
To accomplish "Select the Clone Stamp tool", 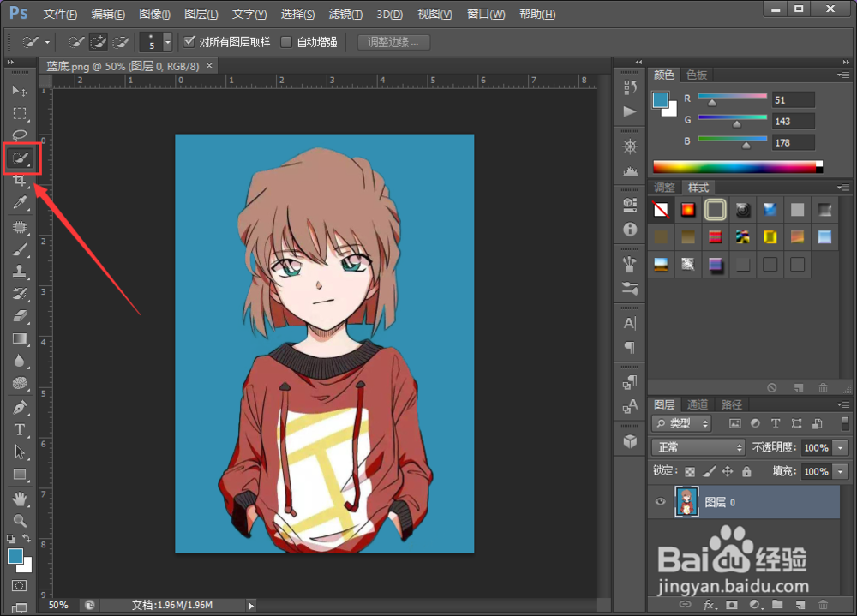I will 20,271.
